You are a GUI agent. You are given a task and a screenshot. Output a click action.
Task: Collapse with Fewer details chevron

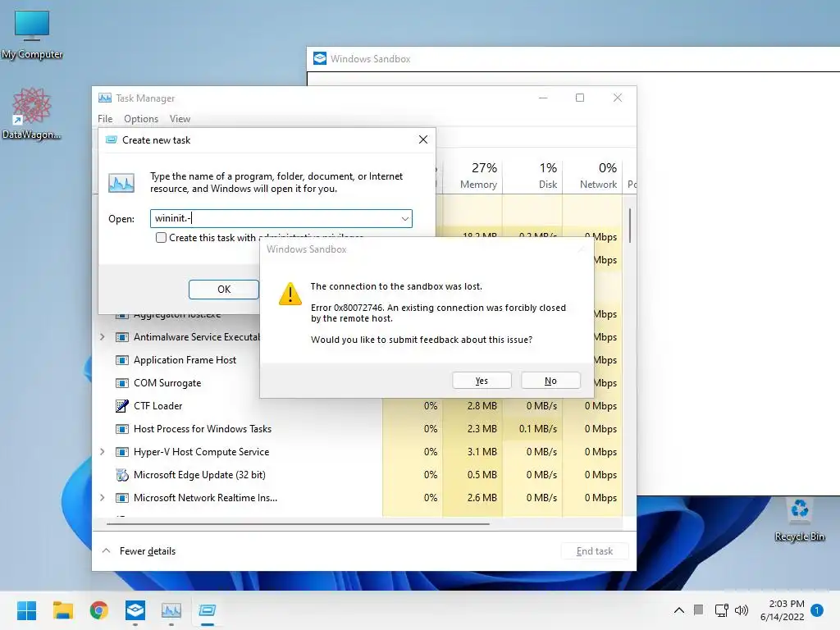(106, 550)
